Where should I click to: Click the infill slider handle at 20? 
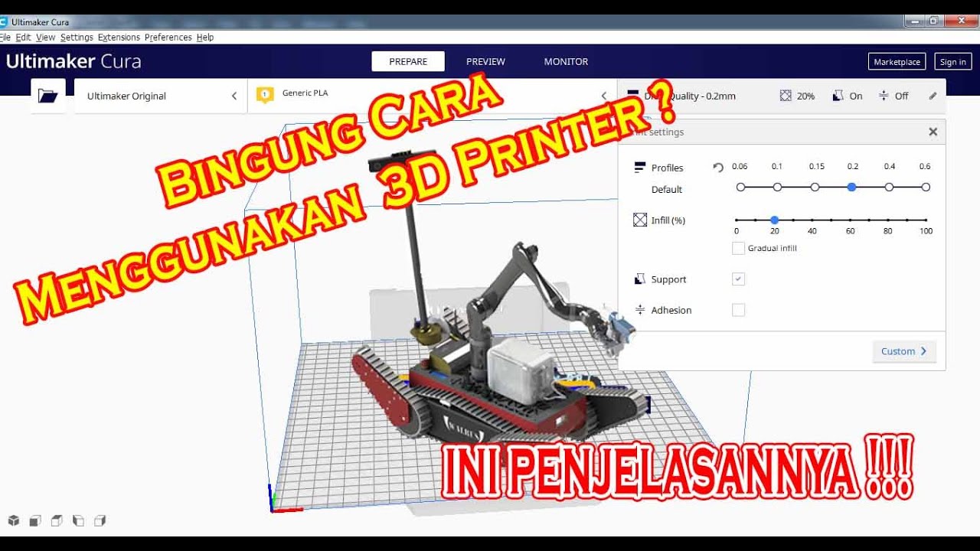pyautogui.click(x=774, y=220)
